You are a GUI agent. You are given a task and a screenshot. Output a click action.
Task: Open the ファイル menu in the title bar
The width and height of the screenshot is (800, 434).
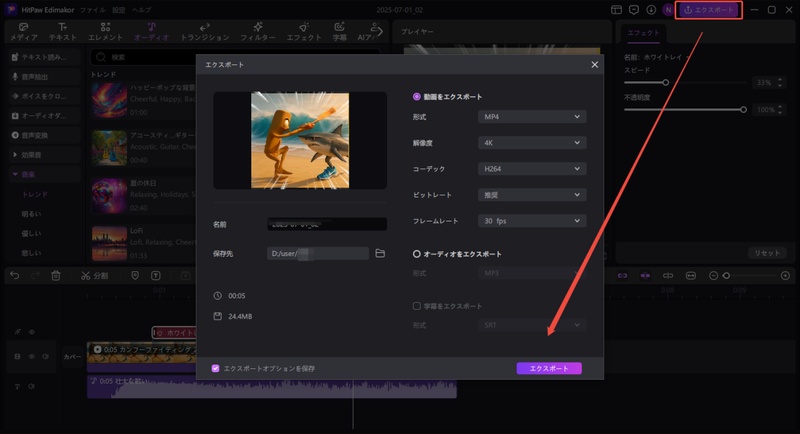point(92,9)
